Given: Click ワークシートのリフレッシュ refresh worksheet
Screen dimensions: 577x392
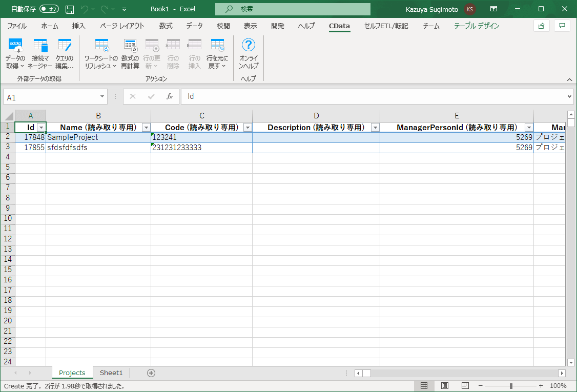Looking at the screenshot, I should click(101, 54).
